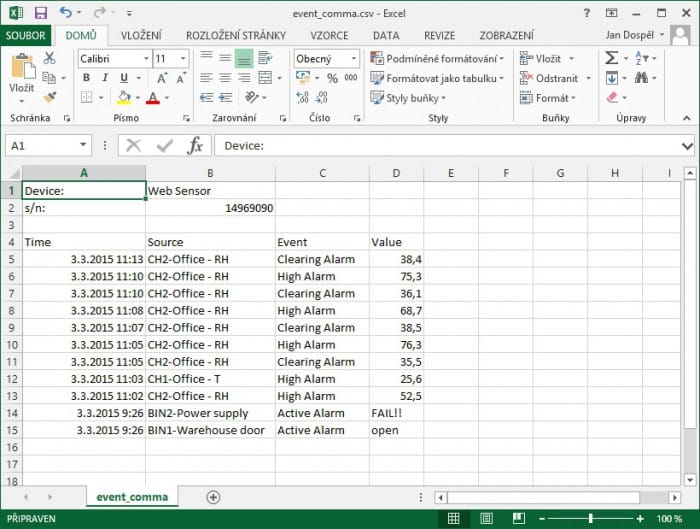Select cell containing Web Sensor
The image size is (700, 529).
[209, 190]
